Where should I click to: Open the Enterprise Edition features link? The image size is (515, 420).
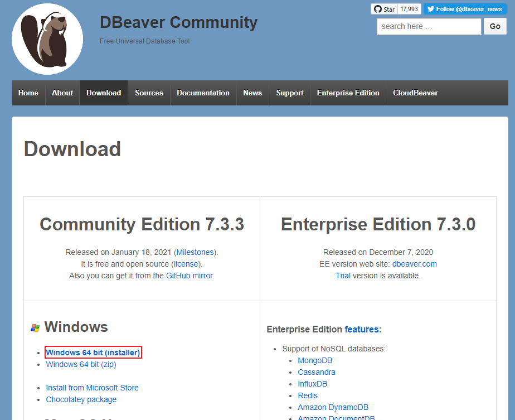click(x=363, y=329)
